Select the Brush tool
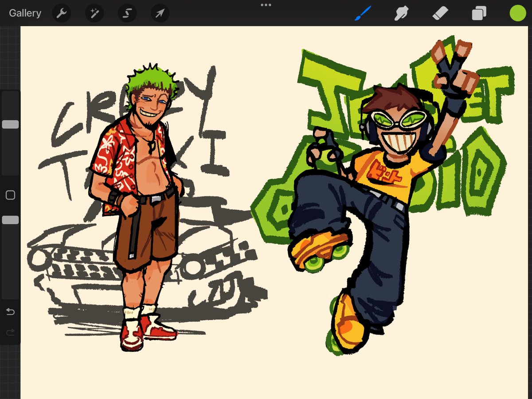 [363, 13]
